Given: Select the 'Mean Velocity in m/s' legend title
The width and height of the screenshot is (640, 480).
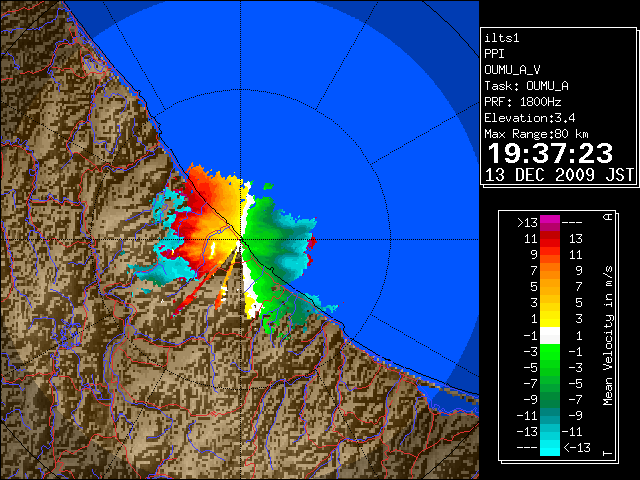Looking at the screenshot, I should 608,335.
